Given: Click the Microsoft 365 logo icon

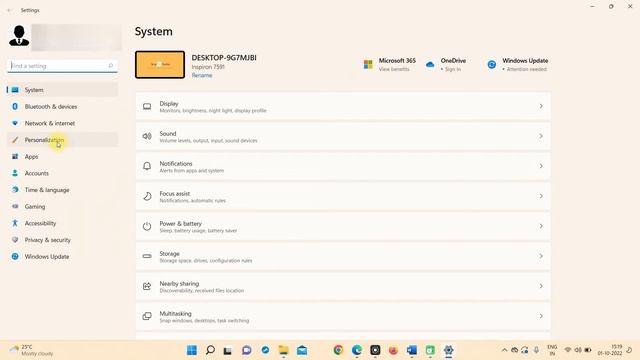Looking at the screenshot, I should coord(368,64).
